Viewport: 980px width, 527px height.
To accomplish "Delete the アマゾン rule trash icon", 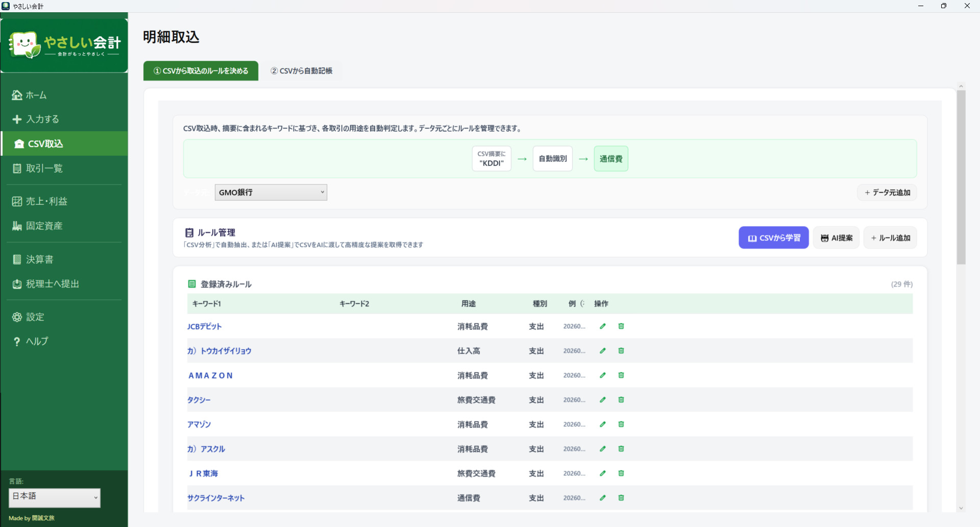I will click(x=621, y=424).
